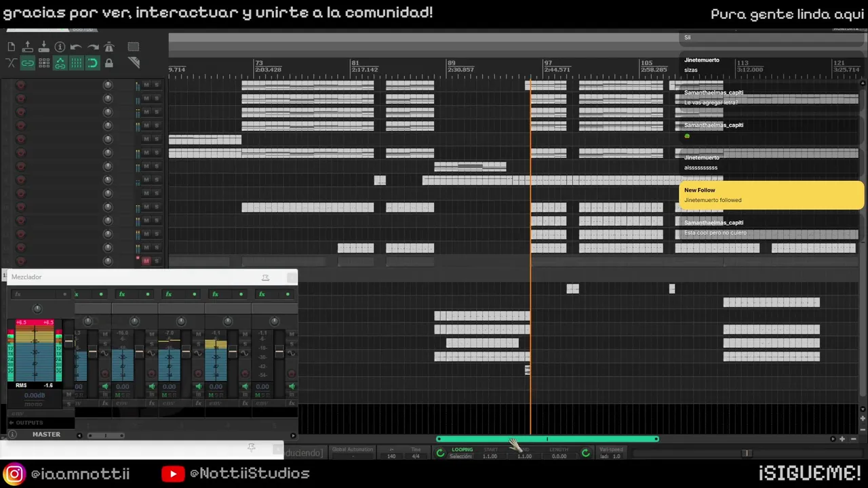The height and width of the screenshot is (488, 868).
Task: Toggle grid lines visibility in the toolbar
Action: tap(76, 63)
